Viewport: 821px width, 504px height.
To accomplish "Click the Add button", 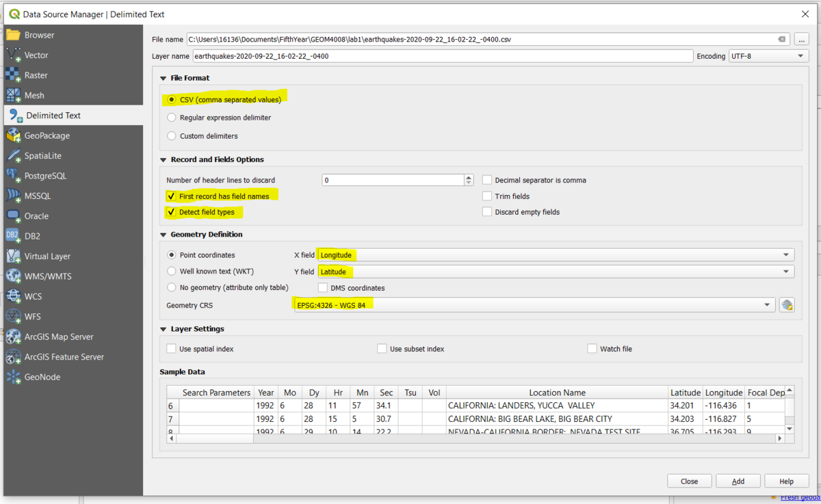I will click(x=738, y=481).
